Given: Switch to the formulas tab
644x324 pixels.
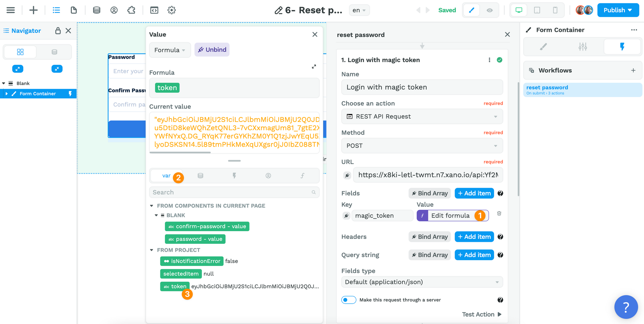Looking at the screenshot, I should pos(302,176).
